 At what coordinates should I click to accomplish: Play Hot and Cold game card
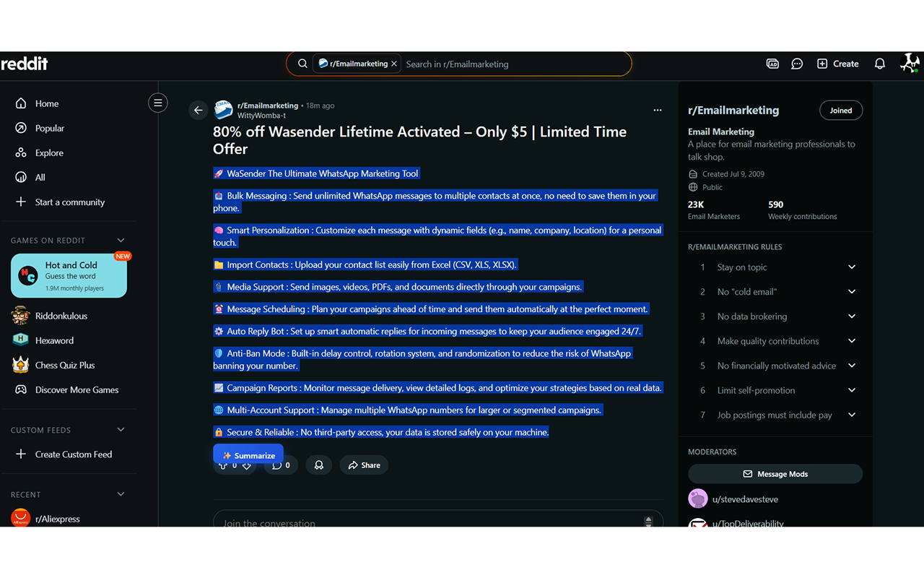69,276
